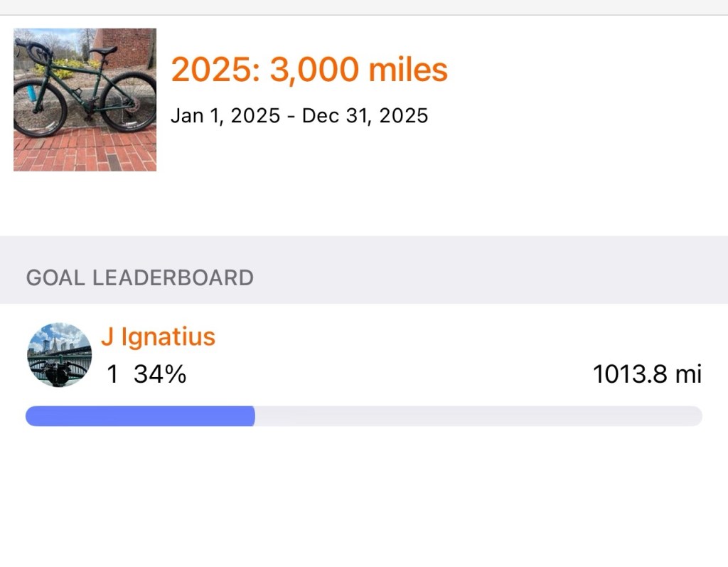728x567 pixels.
Task: Select the "Dec 31, 2025" end date
Action: (x=365, y=116)
